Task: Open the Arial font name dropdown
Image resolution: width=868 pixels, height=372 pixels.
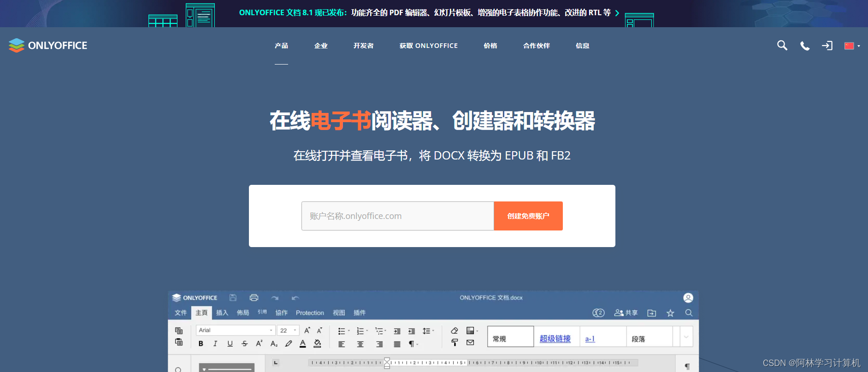Action: pos(236,330)
